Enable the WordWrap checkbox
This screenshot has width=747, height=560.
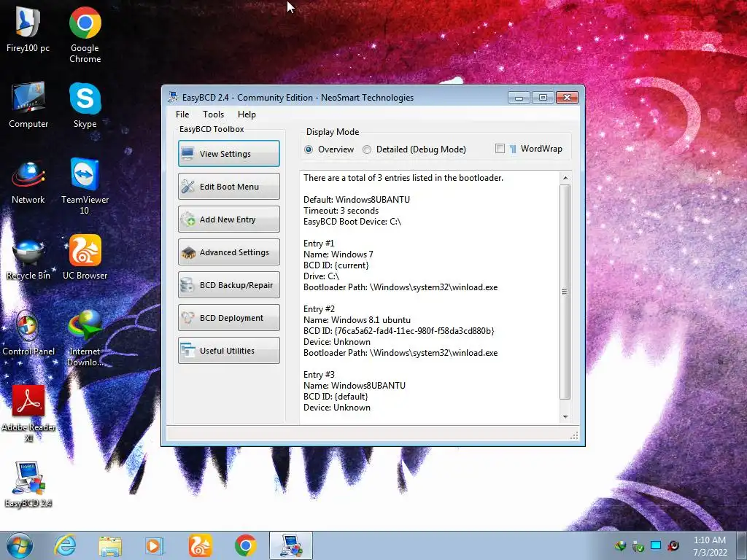click(x=500, y=149)
